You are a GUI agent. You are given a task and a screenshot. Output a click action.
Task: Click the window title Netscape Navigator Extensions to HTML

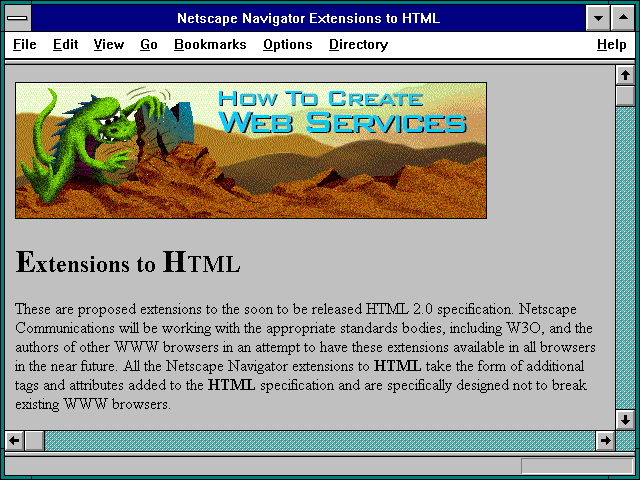pos(309,18)
